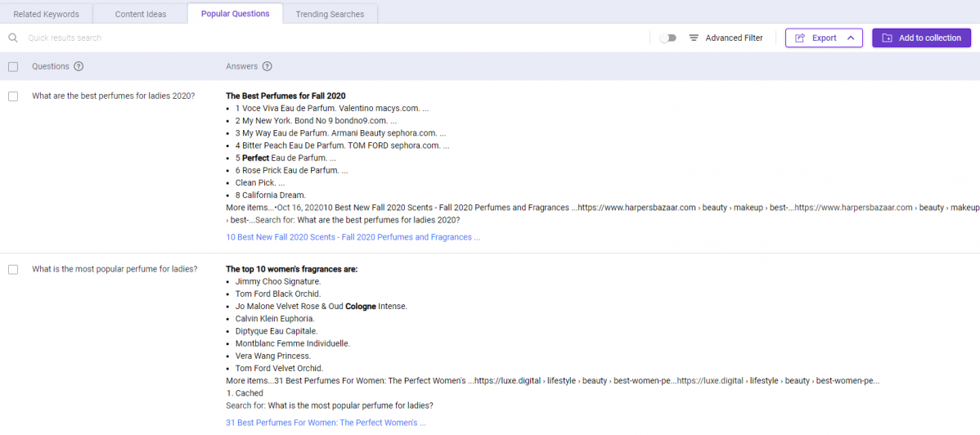This screenshot has width=980, height=435.
Task: Click the '1. Cached' text
Action: [x=245, y=393]
